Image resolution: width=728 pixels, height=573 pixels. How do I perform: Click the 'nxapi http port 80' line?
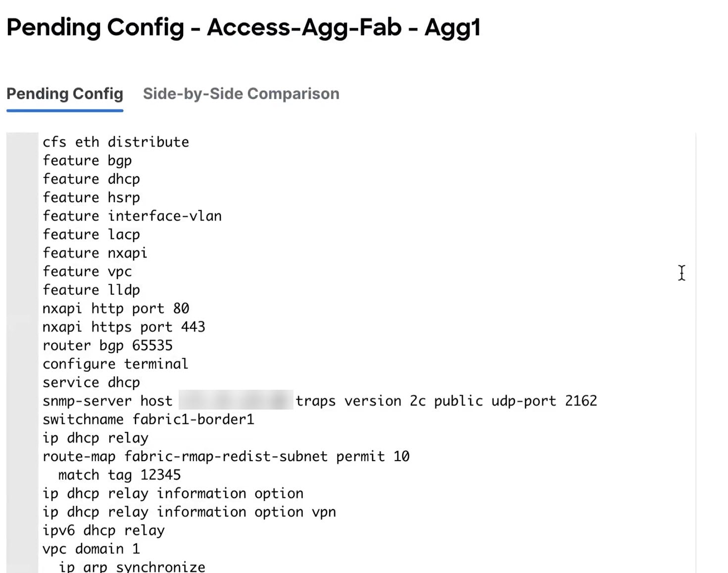116,309
